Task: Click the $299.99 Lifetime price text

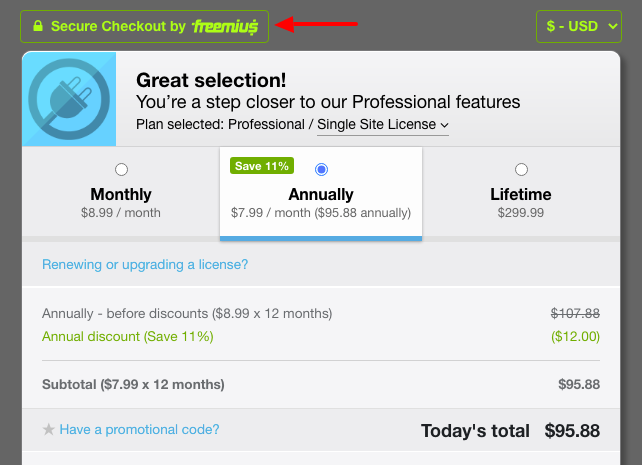Action: pos(521,213)
